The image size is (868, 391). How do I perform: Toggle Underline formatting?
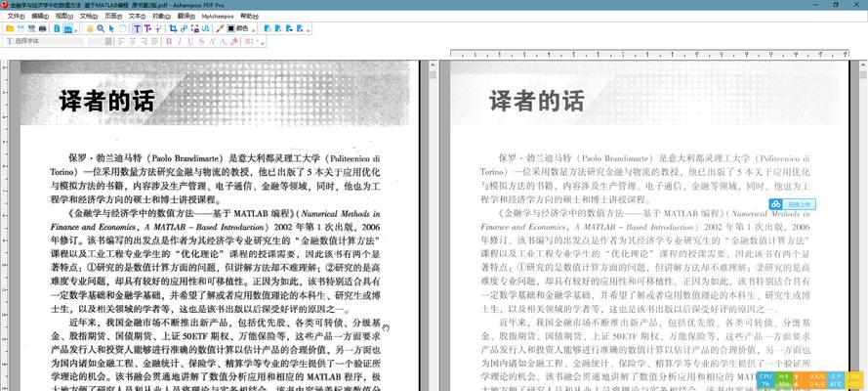[189, 41]
